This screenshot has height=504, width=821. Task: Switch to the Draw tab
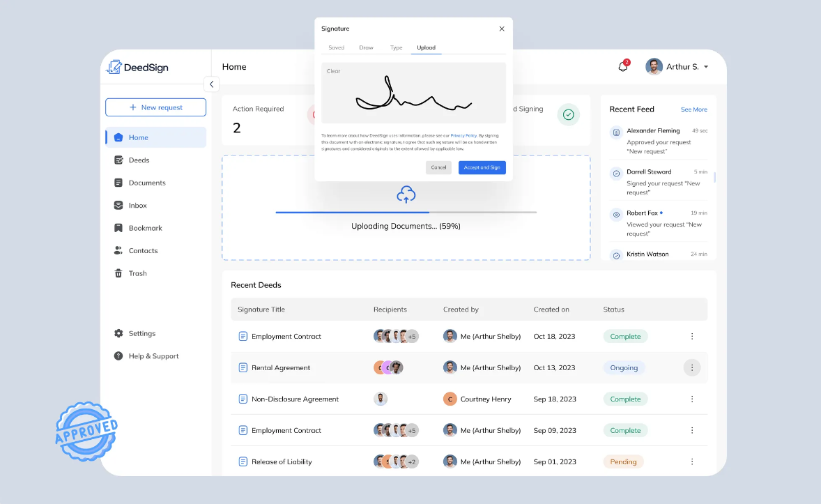[x=366, y=47]
